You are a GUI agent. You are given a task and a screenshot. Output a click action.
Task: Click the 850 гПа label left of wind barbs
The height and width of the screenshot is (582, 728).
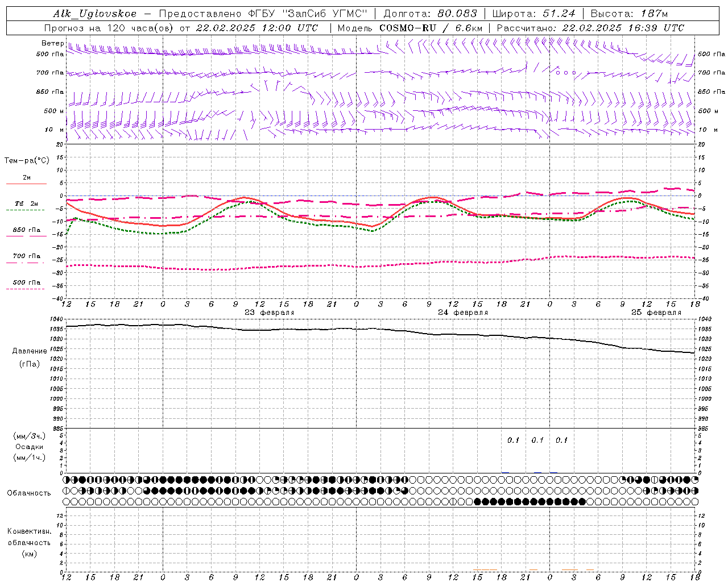pyautogui.click(x=50, y=92)
